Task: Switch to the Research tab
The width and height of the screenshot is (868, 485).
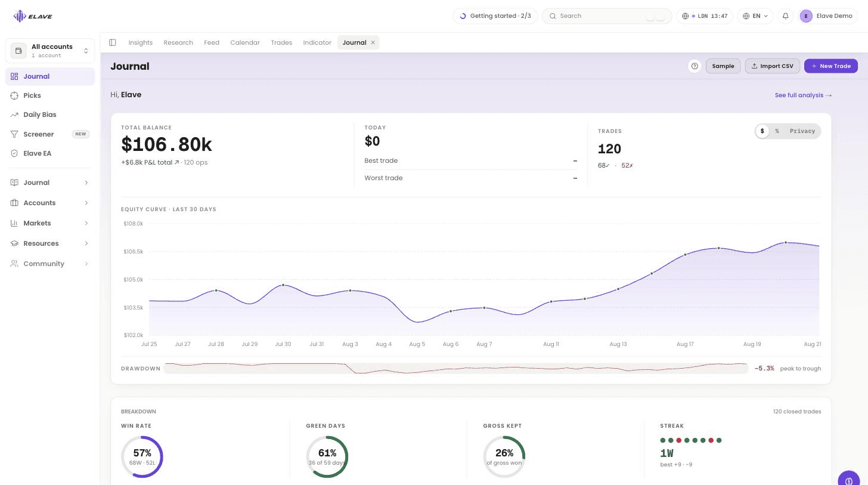Action: [x=178, y=42]
